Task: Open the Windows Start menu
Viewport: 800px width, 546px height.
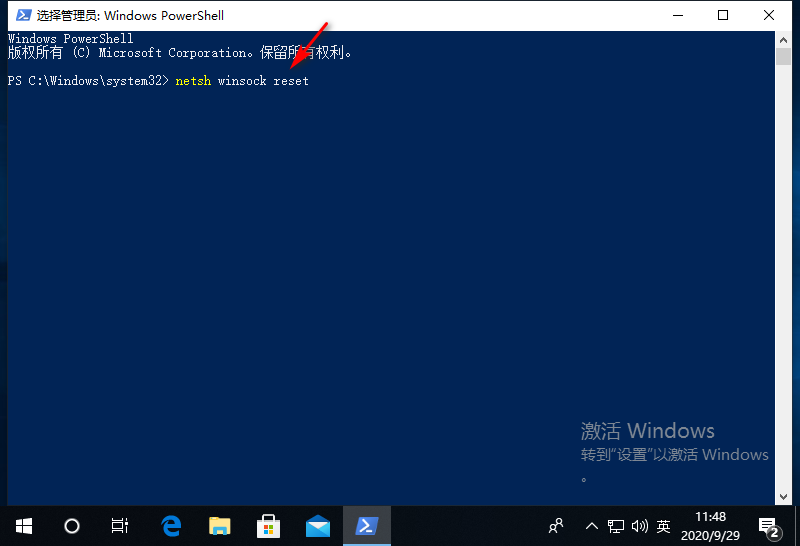Action: coord(23,525)
